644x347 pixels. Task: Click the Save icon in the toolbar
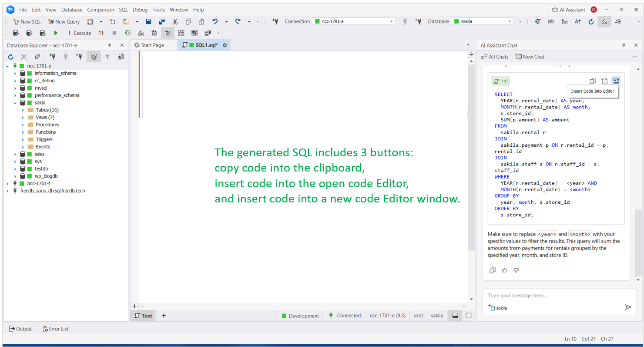point(148,21)
